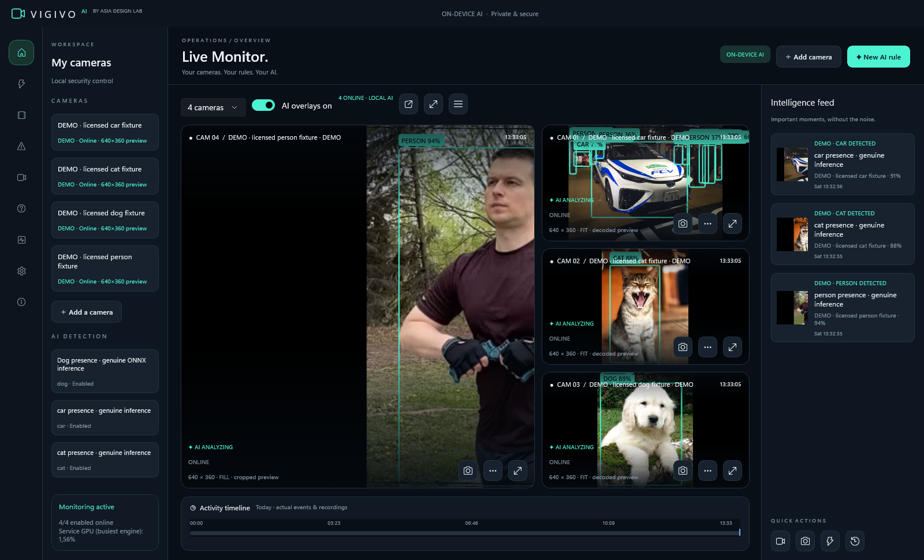Open more options for CAM 03
Screen dimensions: 924x560
[x=707, y=471]
